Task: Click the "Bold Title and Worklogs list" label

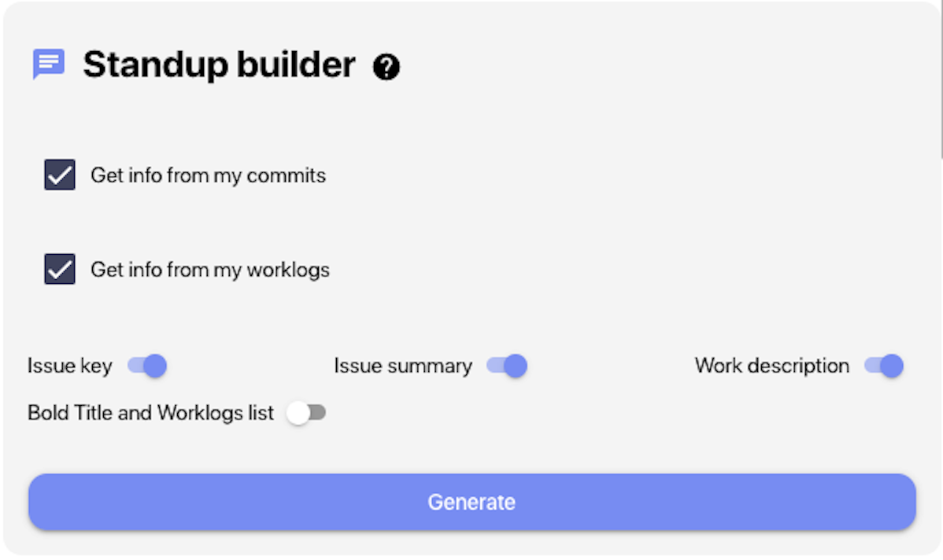Action: tap(150, 413)
